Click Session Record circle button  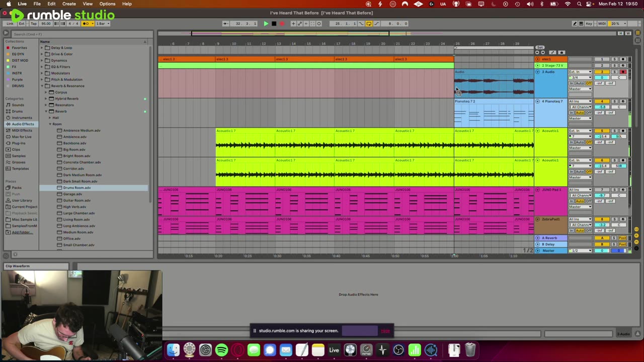point(319,24)
